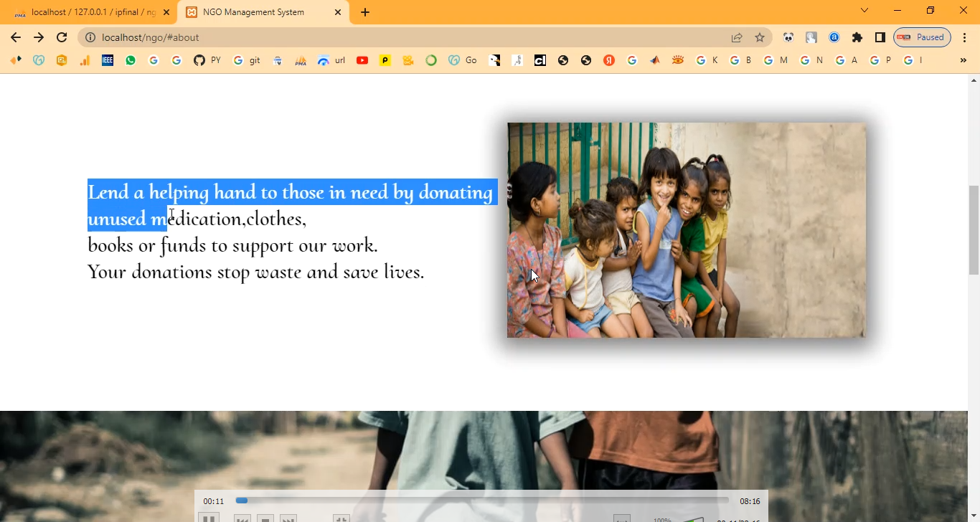
Task: Reload the page
Action: point(62,37)
